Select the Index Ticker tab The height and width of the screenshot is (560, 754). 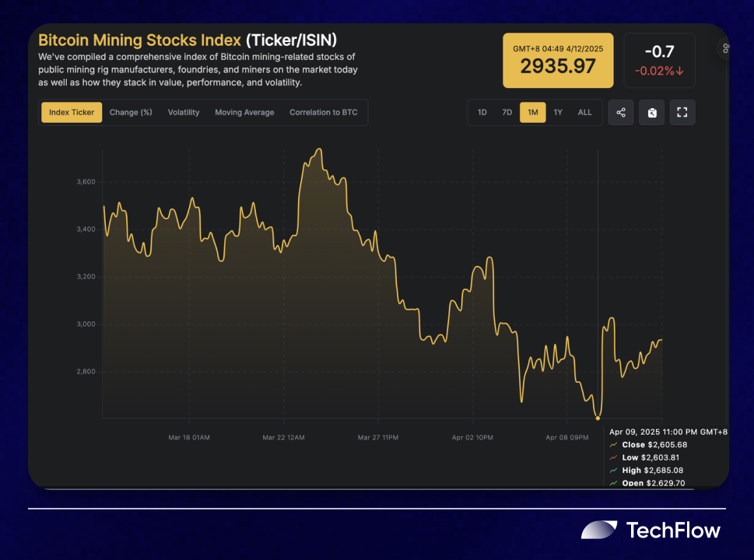[x=72, y=113]
